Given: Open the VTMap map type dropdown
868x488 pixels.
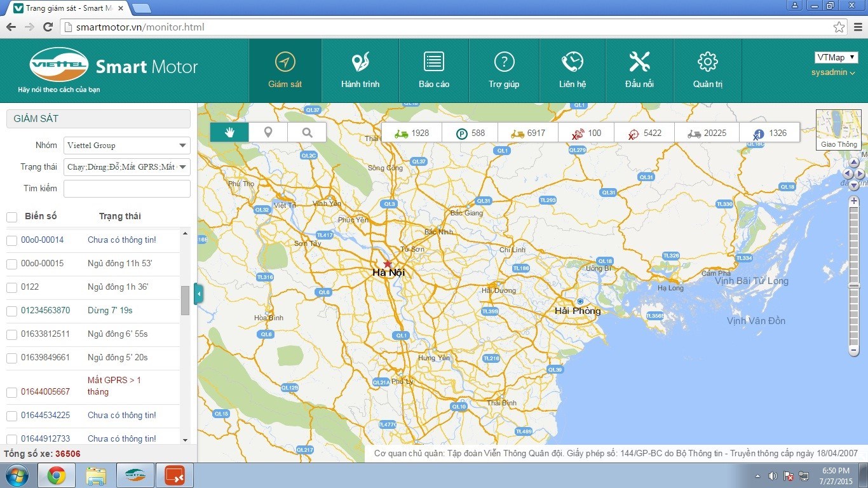Looking at the screenshot, I should pos(836,58).
